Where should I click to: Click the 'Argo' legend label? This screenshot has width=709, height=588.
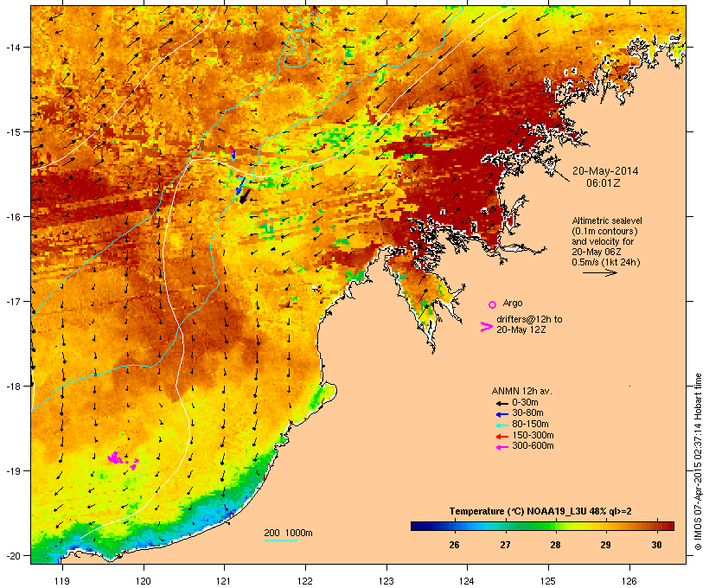click(x=513, y=303)
